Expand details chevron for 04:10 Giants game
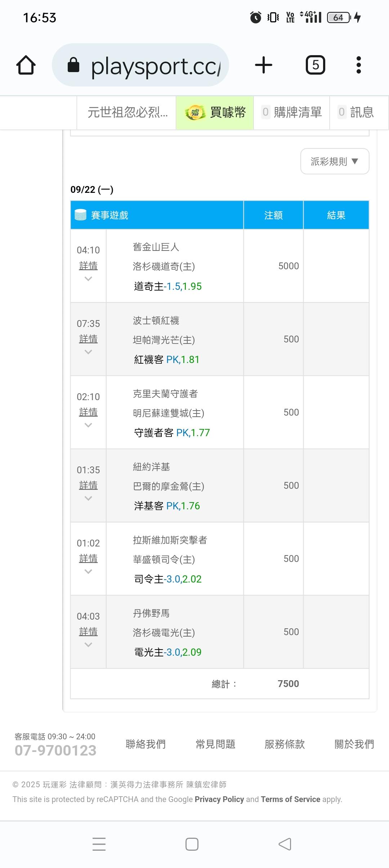Viewport: 389px width, 868px height. tap(88, 279)
